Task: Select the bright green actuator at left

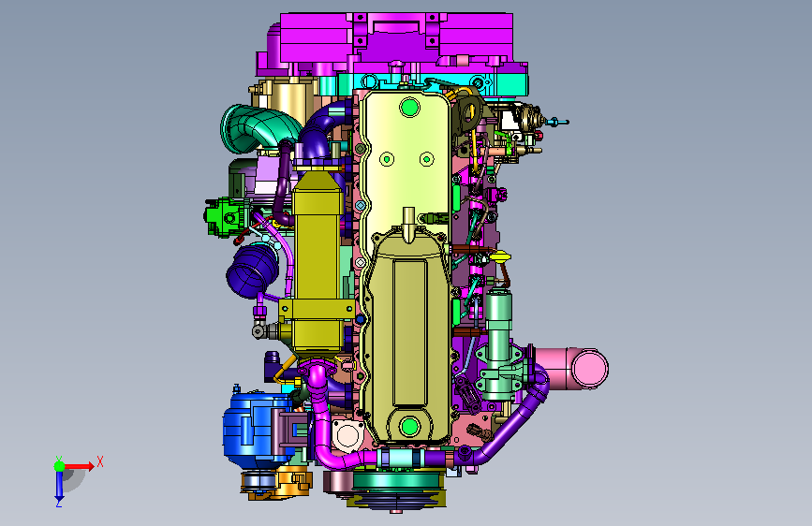Action: (x=224, y=216)
